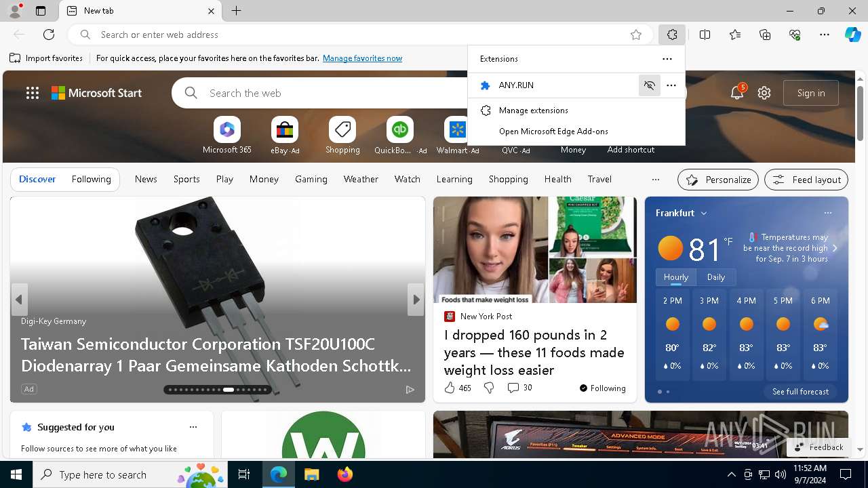The height and width of the screenshot is (488, 868).
Task: Show ANY.RUN extension in toolbar eye toggle
Action: tap(649, 85)
